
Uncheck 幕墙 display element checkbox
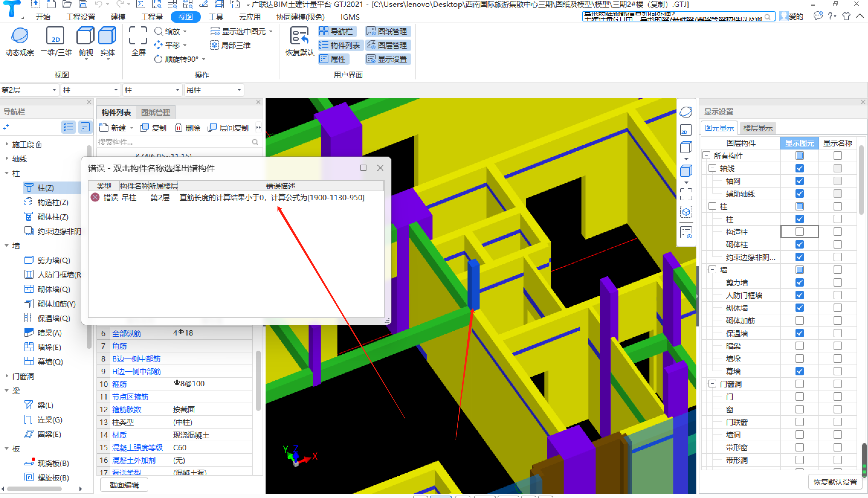pos(800,371)
